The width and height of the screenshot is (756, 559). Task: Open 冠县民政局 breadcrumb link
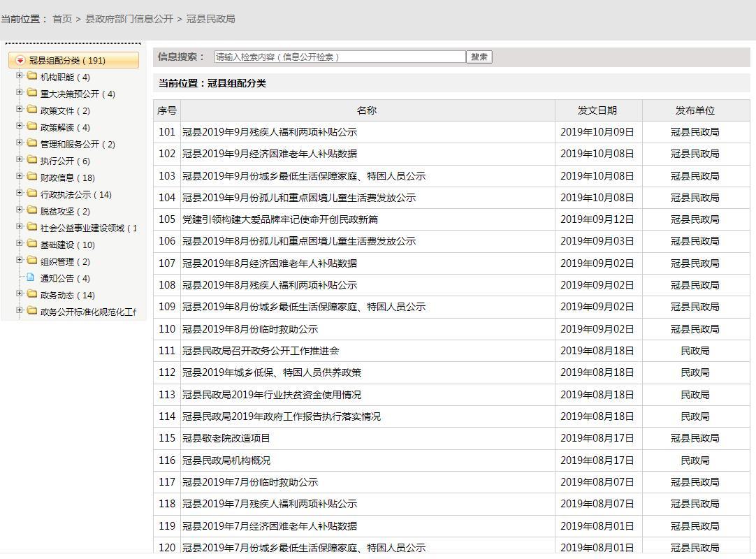pos(211,19)
